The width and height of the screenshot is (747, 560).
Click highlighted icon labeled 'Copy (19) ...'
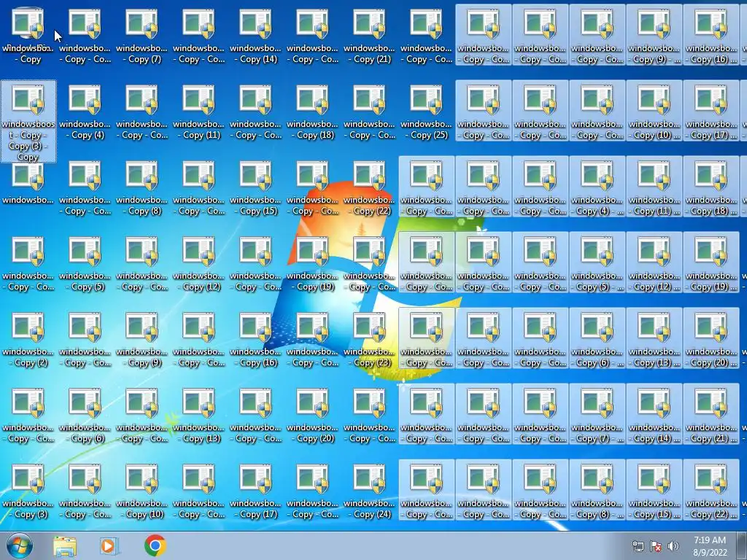(x=711, y=264)
